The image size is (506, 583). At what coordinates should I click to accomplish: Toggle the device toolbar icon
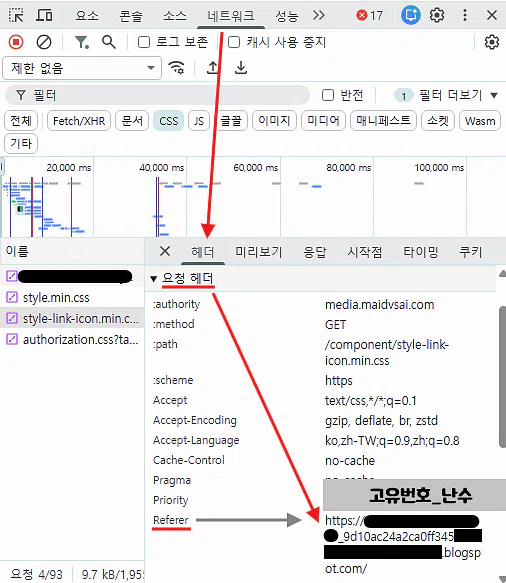[x=44, y=15]
